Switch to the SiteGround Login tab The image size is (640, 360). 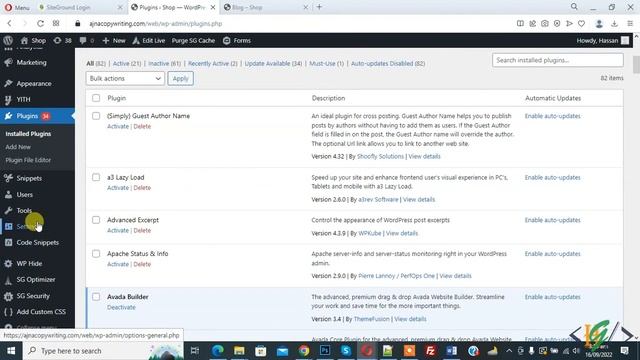click(80, 7)
